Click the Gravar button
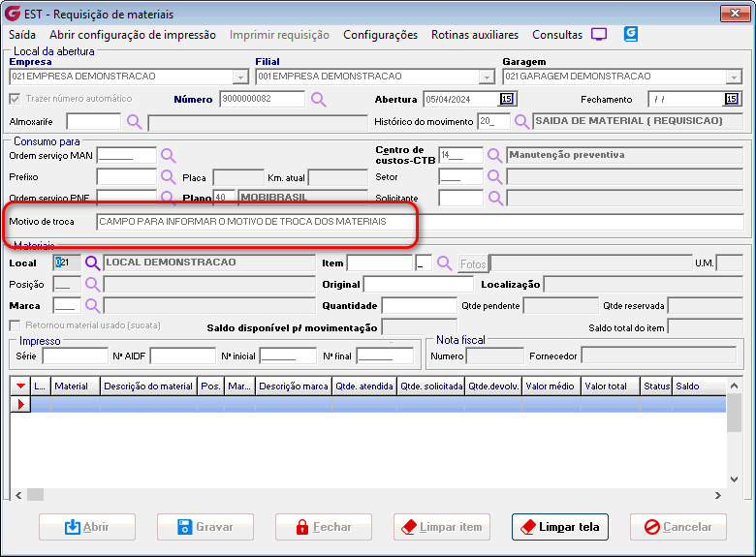The image size is (756, 557). (x=205, y=527)
